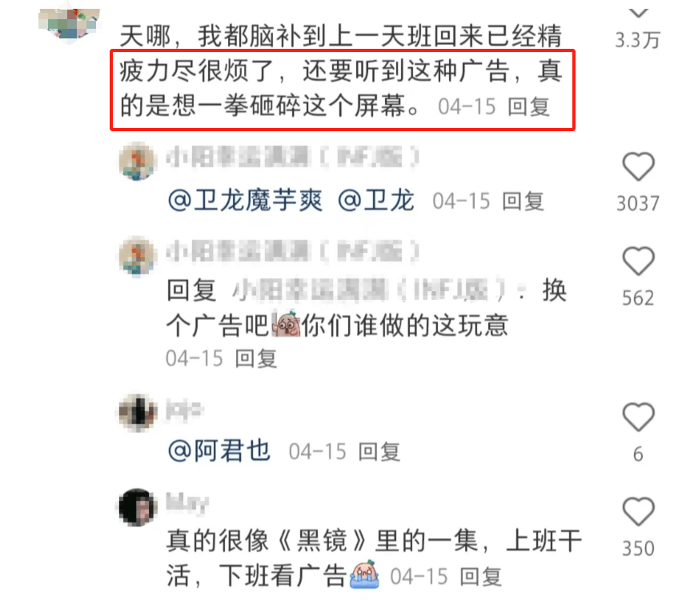This screenshot has width=698, height=616.
Task: Tap 回复 next to the @卫龙 mention
Action: [523, 202]
